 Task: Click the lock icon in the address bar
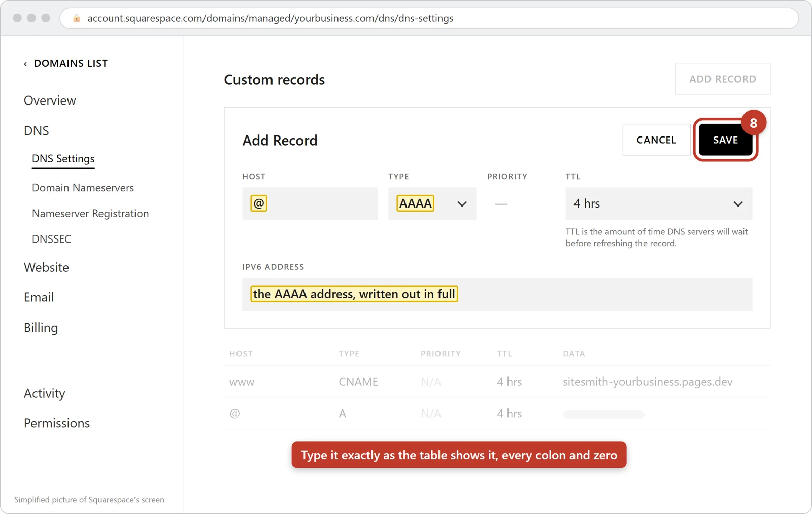tap(77, 18)
